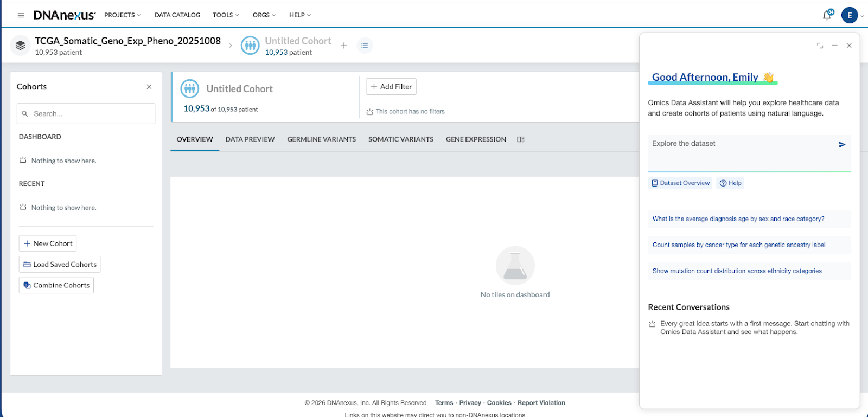The image size is (868, 417).
Task: Open the user account avatar menu
Action: 850,15
